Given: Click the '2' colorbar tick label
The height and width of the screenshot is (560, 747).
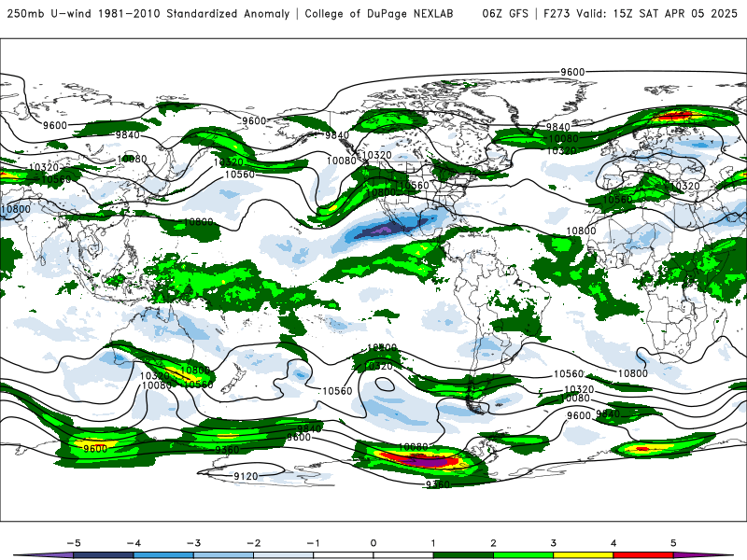Looking at the screenshot, I should pos(494,543).
